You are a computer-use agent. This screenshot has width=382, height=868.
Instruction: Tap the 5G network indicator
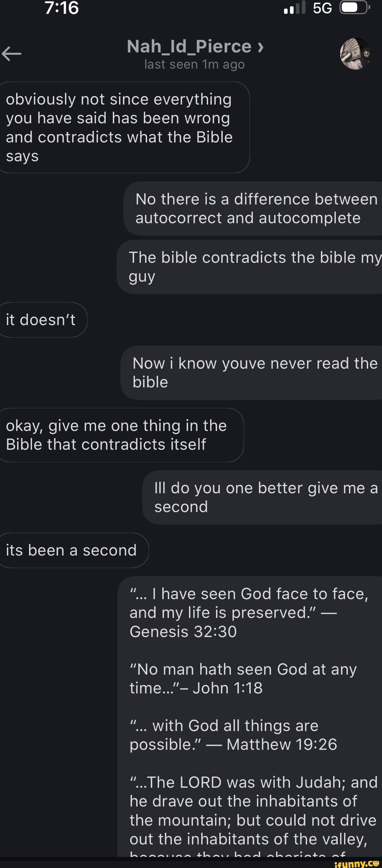click(322, 8)
